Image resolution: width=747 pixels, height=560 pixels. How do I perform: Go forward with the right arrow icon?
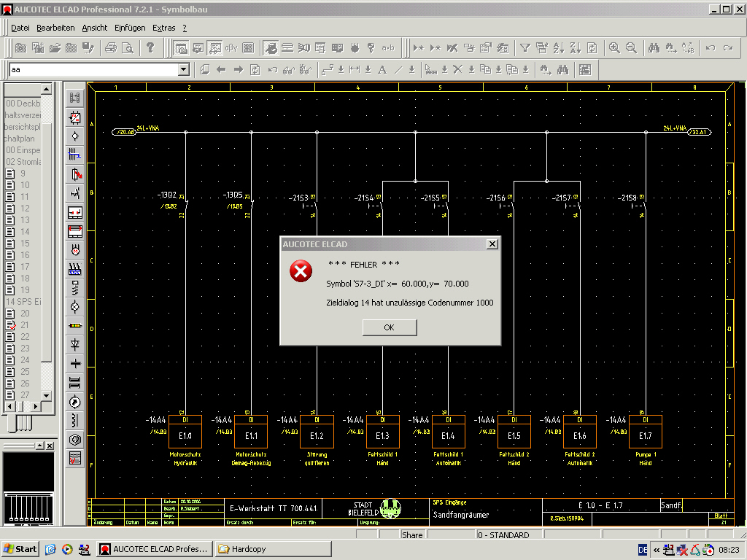click(x=239, y=70)
